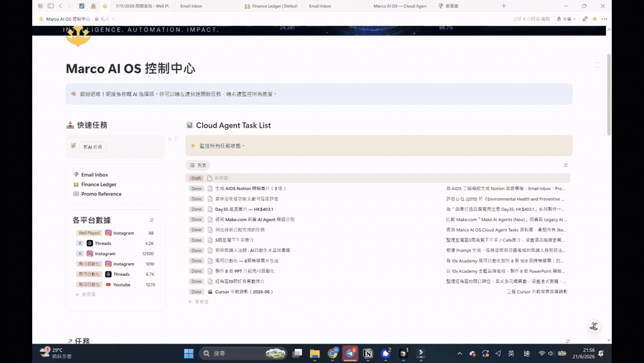This screenshot has height=363, width=644.
Task: Click the 新AI 任務 quick task button
Action: 93,147
